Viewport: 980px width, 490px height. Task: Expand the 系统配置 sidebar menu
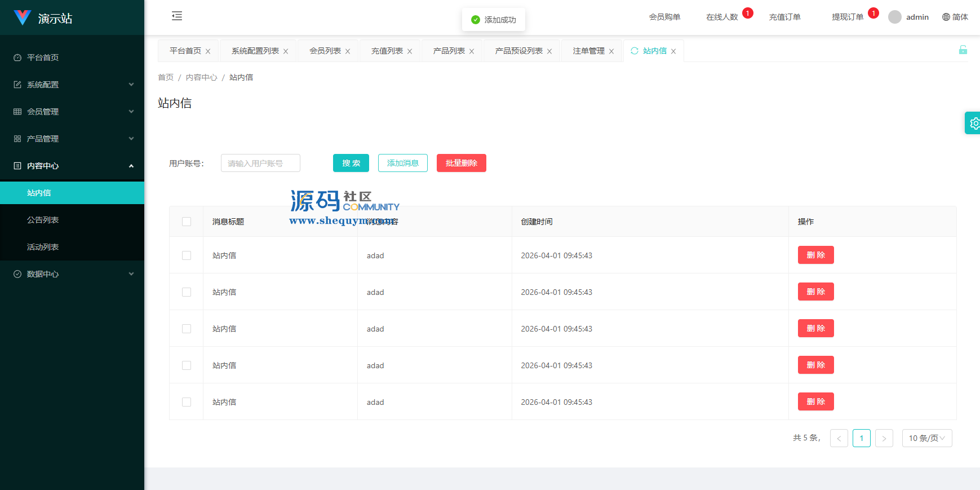pos(72,85)
